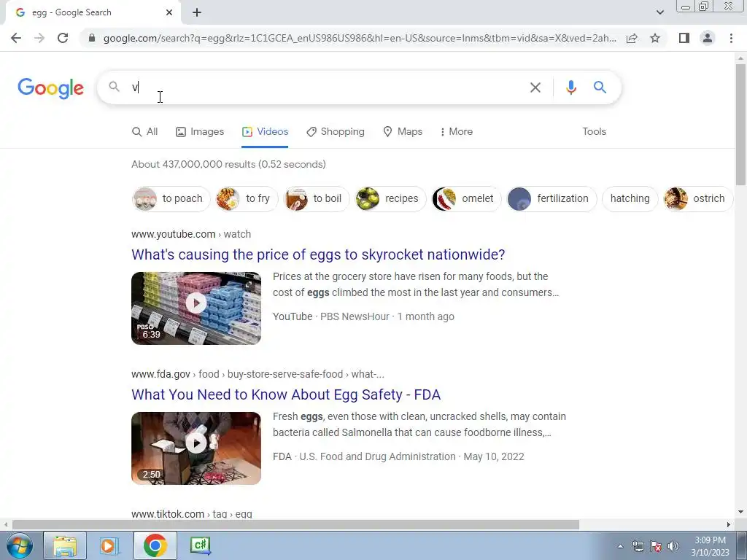This screenshot has width=747, height=560.
Task: Open the network status tray icon
Action: [638, 546]
